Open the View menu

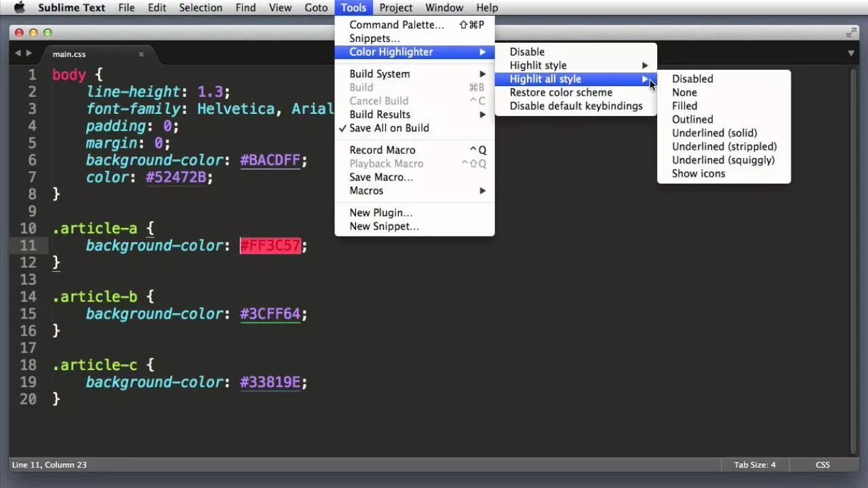tap(280, 7)
